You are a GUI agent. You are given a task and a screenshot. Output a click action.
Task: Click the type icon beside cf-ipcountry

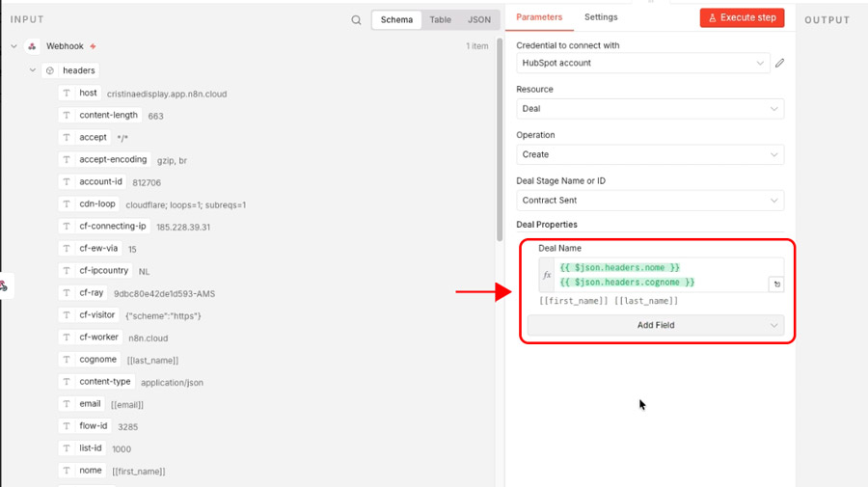pyautogui.click(x=67, y=271)
